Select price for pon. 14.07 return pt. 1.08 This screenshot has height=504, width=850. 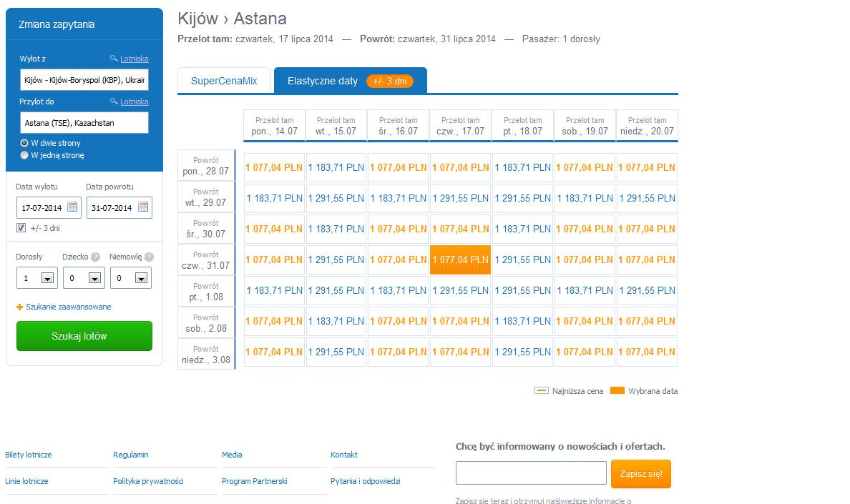click(274, 291)
